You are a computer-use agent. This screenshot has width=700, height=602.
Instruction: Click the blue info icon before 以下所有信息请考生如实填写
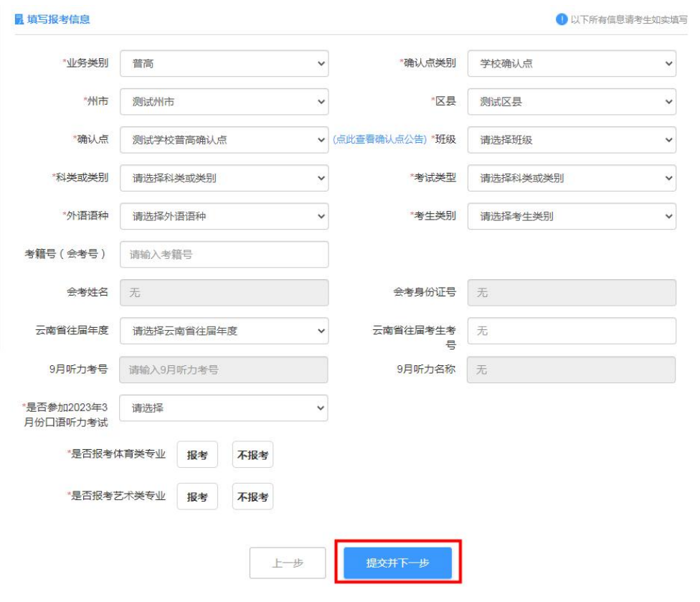coord(561,19)
